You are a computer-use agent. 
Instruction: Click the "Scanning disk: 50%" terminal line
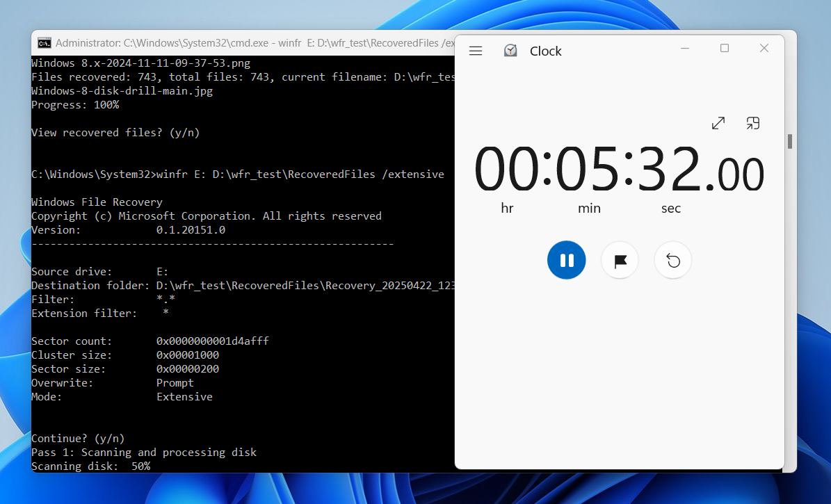pos(90,466)
